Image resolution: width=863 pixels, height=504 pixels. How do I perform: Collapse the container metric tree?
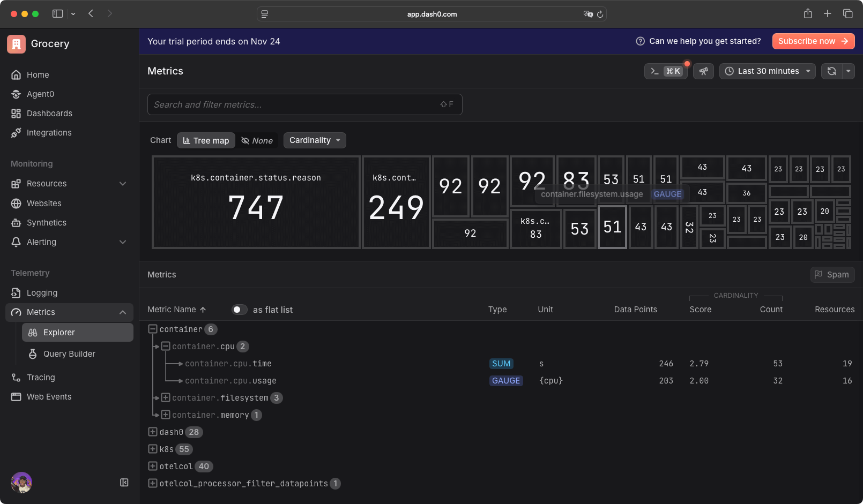point(153,329)
